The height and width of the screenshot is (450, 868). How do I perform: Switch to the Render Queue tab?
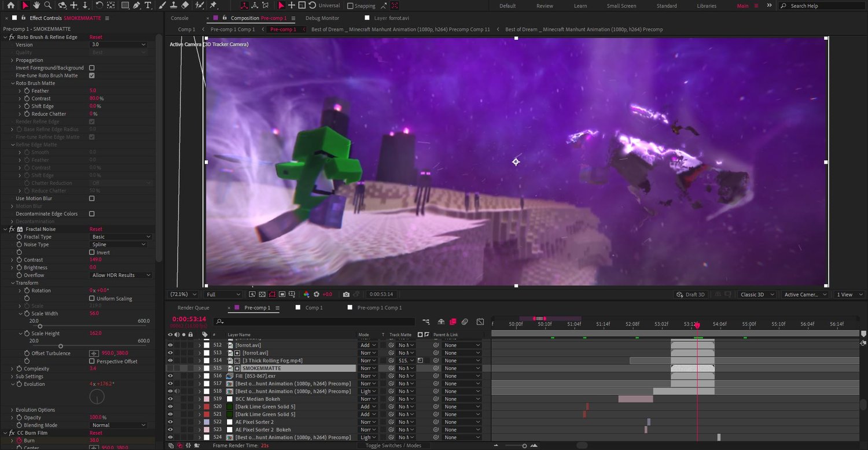(x=193, y=308)
